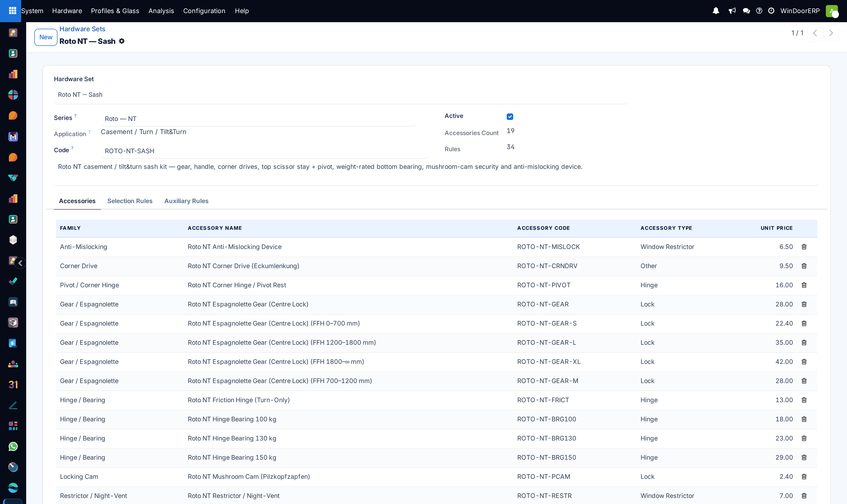Image resolution: width=847 pixels, height=504 pixels.
Task: Open the Configuration menu
Action: pyautogui.click(x=204, y=11)
